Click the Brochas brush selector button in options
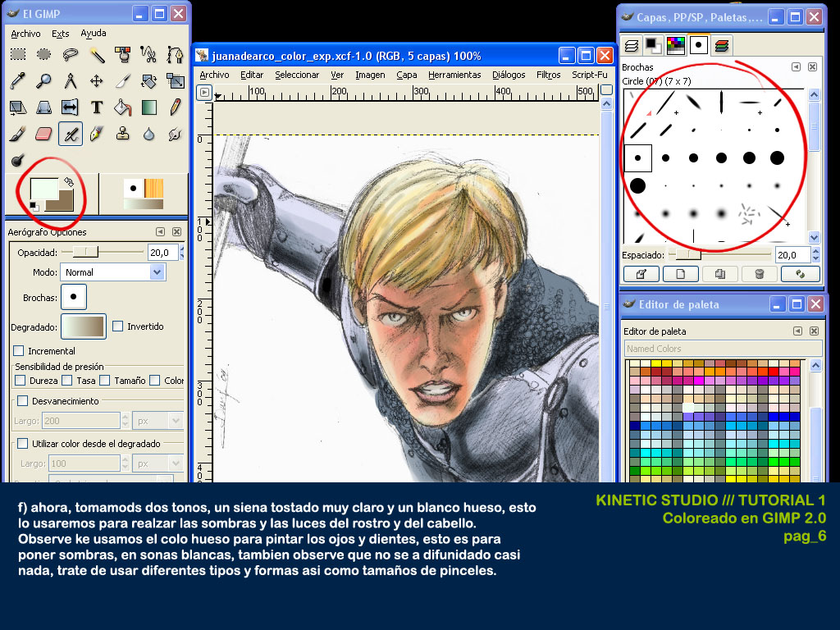840x630 pixels. tap(74, 297)
